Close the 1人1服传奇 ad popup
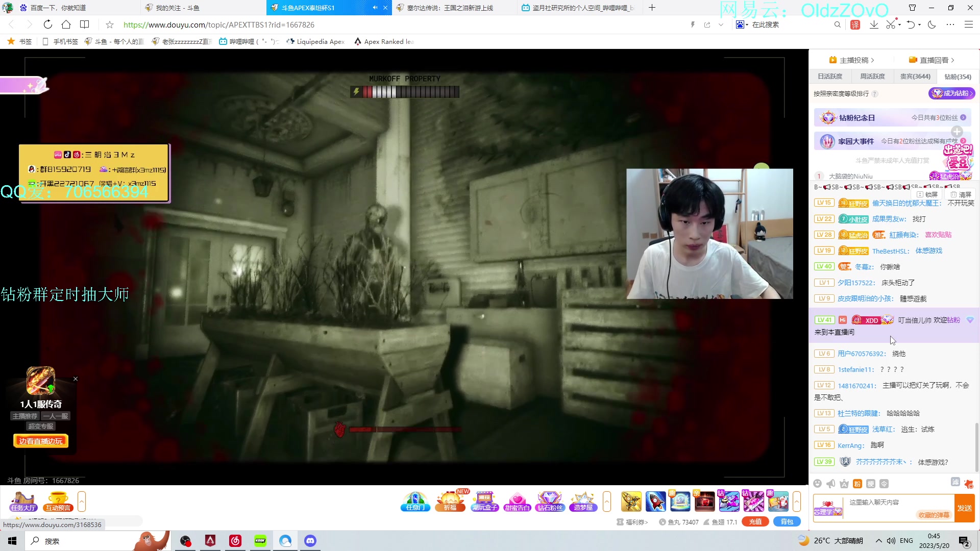 point(76,379)
